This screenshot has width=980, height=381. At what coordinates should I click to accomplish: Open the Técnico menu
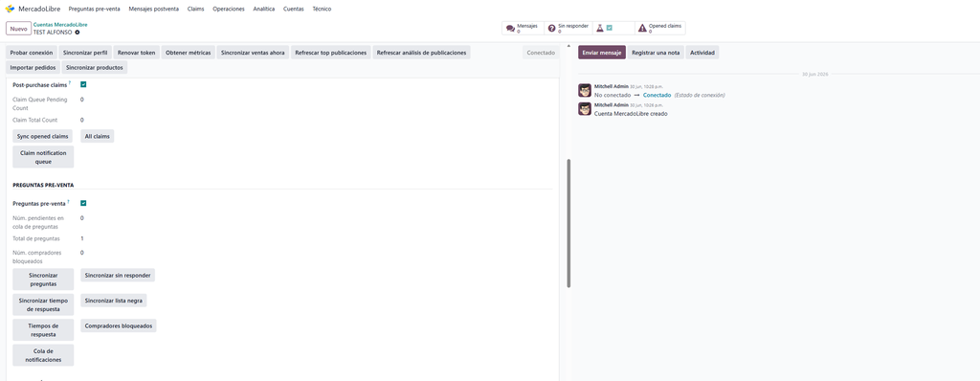322,9
